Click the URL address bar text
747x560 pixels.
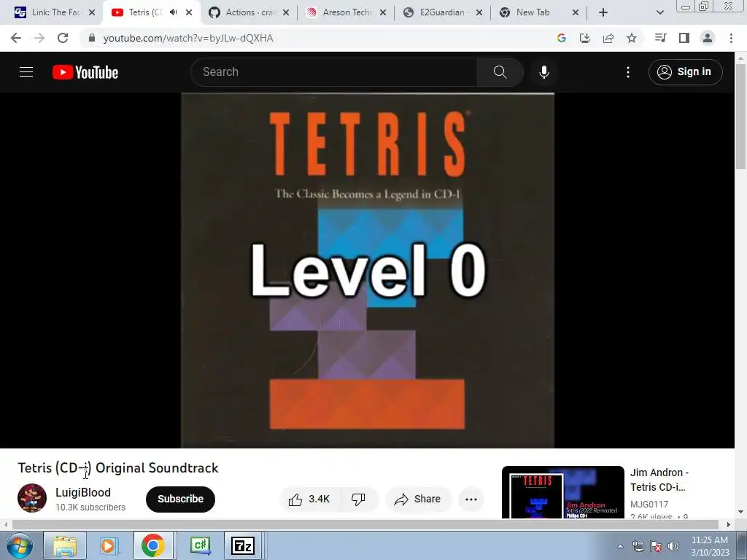[x=188, y=38]
